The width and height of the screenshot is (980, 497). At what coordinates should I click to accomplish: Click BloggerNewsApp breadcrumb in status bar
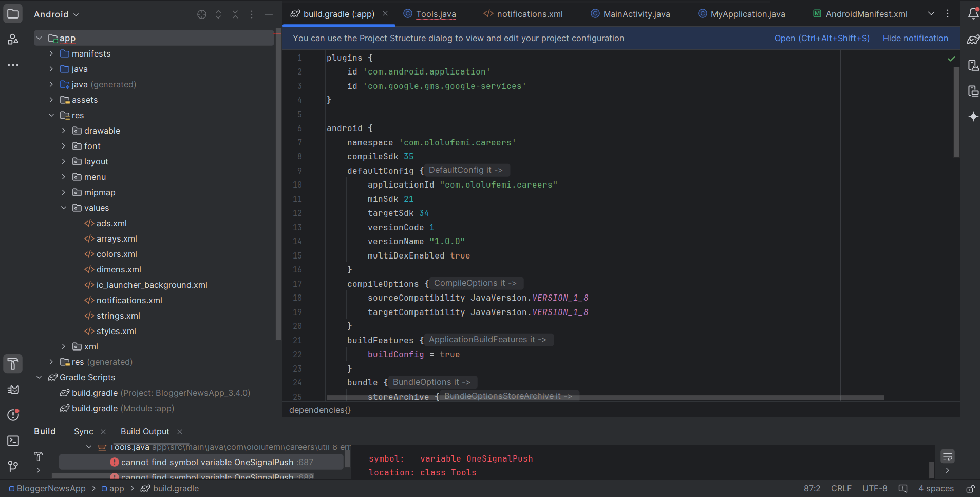47,488
